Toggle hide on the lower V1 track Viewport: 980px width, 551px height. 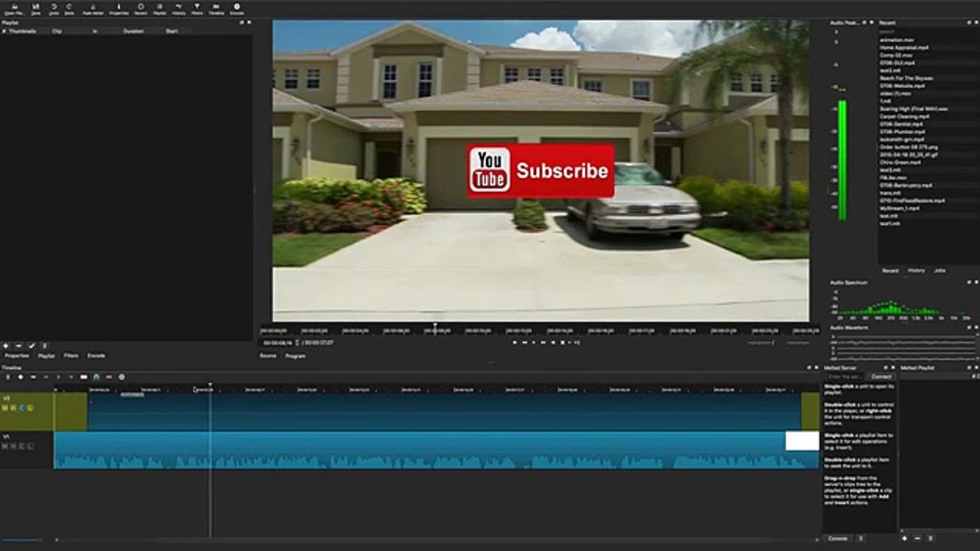click(13, 445)
